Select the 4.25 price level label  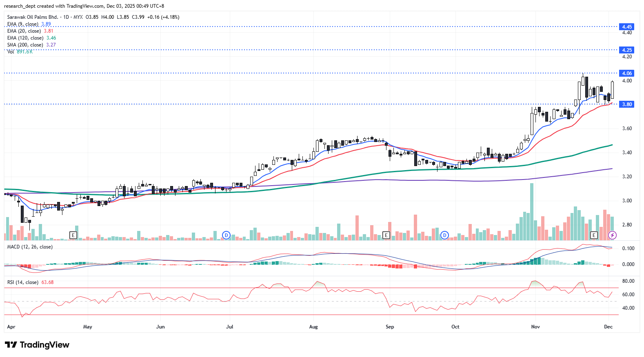pyautogui.click(x=626, y=50)
